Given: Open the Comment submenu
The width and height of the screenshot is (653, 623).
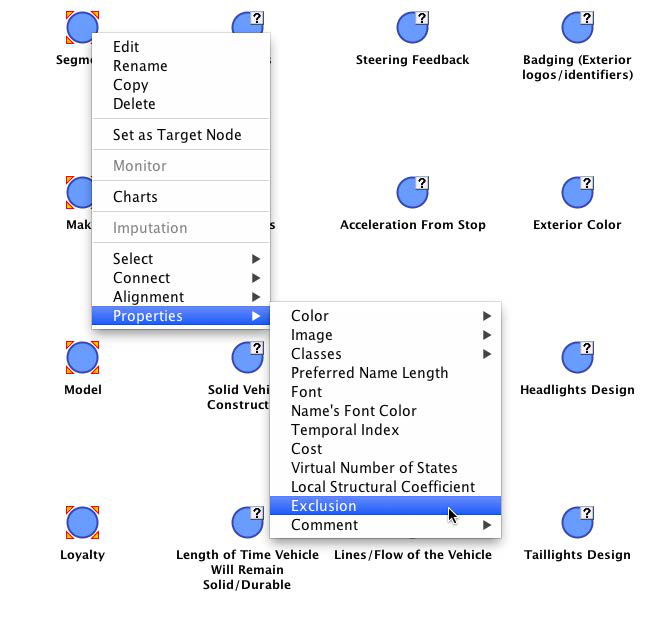Looking at the screenshot, I should point(385,525).
